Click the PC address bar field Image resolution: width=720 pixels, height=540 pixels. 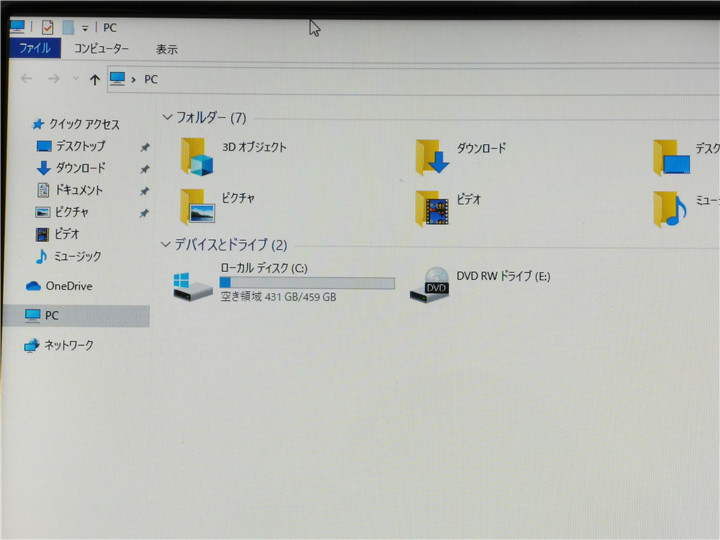click(413, 80)
